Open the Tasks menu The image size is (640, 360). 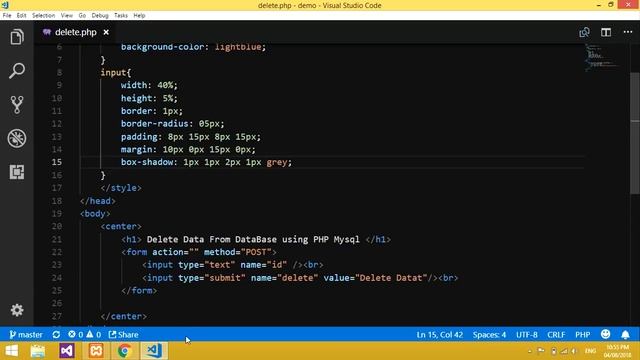pyautogui.click(x=120, y=16)
